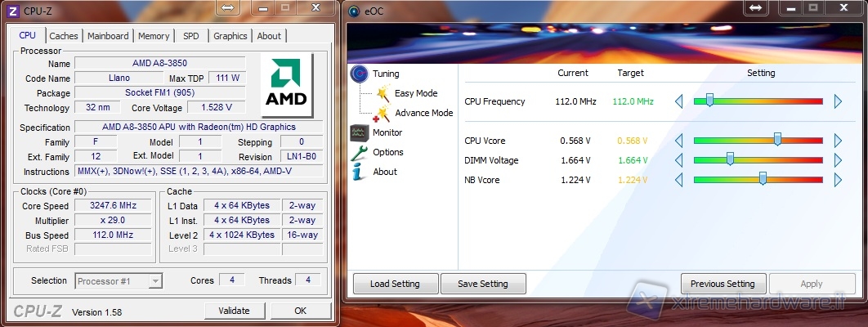Viewport: 868px width, 327px height.
Task: Lower NB Vcore using left arrow
Action: click(678, 180)
